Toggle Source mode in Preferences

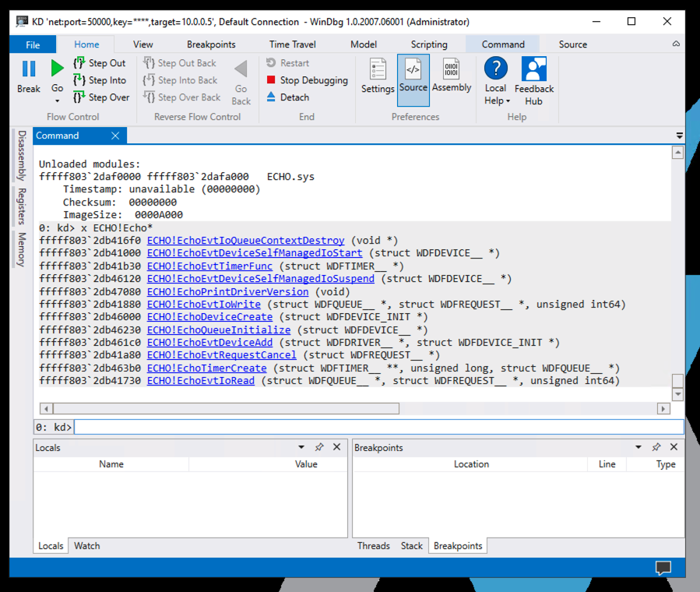coord(413,76)
